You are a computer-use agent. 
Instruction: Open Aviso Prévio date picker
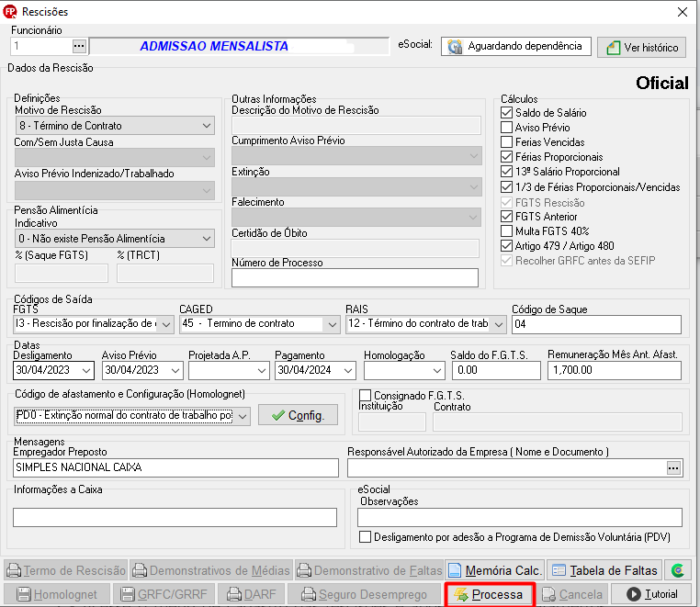pos(175,370)
